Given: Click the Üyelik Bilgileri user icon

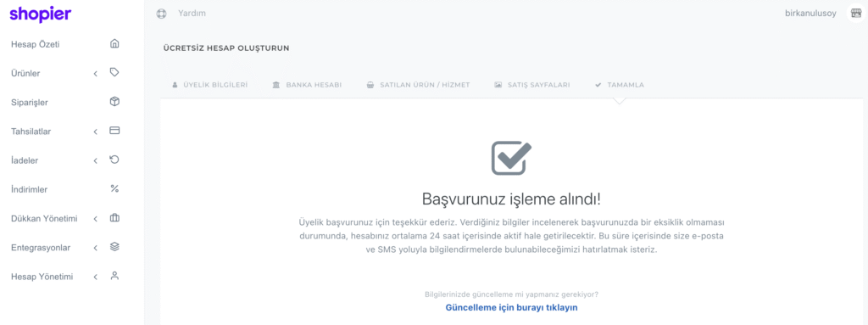Looking at the screenshot, I should [175, 86].
